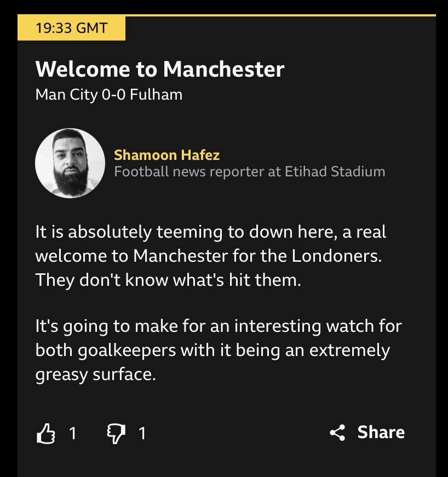Click the dislike count beside thumbs down
Screen dimensions: 448x477
tap(142, 433)
